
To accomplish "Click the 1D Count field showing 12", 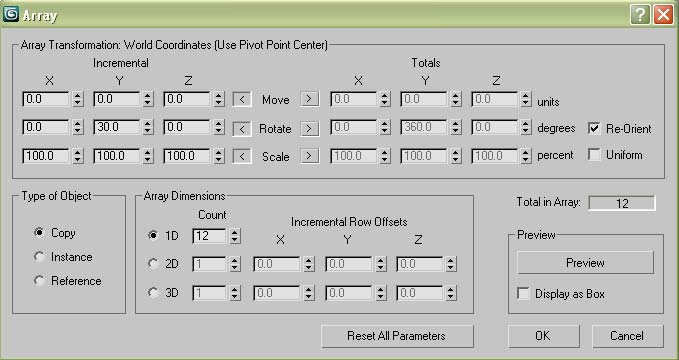I will click(210, 236).
